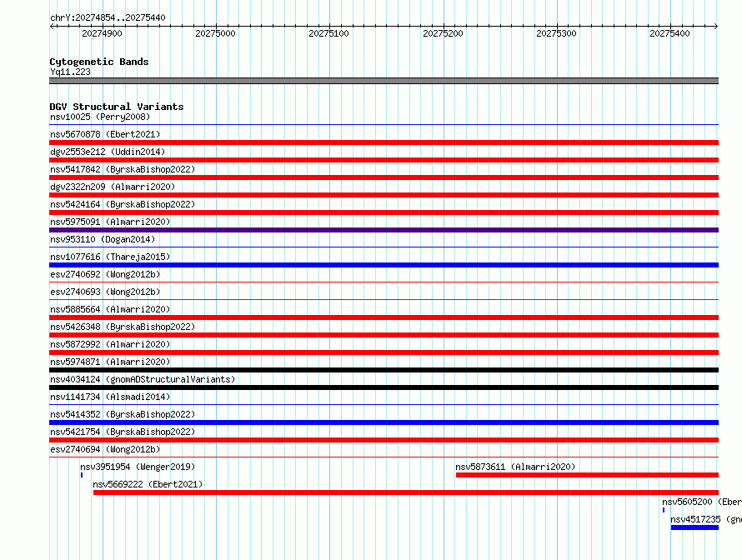Click the chrY:20274854..20275440 region label

pos(108,17)
